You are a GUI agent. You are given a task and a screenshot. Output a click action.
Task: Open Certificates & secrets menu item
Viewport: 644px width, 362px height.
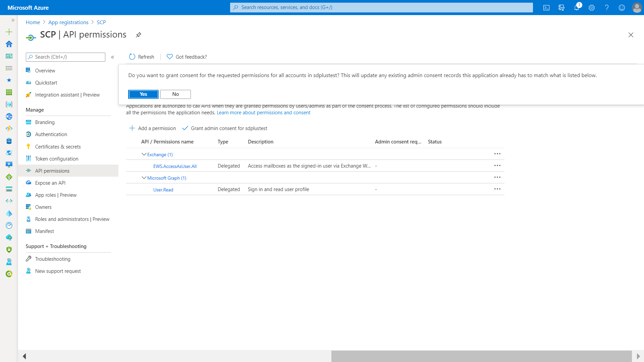coord(58,146)
